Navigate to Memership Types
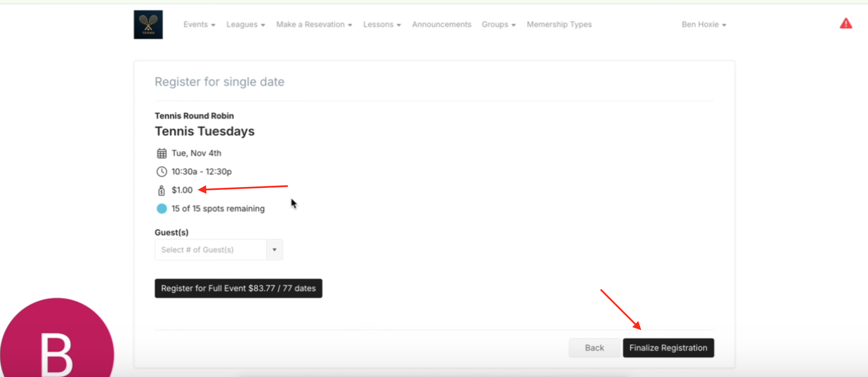This screenshot has height=377, width=868. 559,25
